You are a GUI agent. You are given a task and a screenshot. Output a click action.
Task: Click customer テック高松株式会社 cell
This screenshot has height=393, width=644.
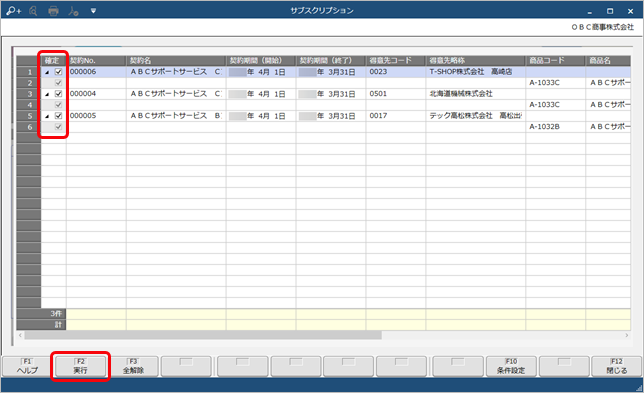476,116
